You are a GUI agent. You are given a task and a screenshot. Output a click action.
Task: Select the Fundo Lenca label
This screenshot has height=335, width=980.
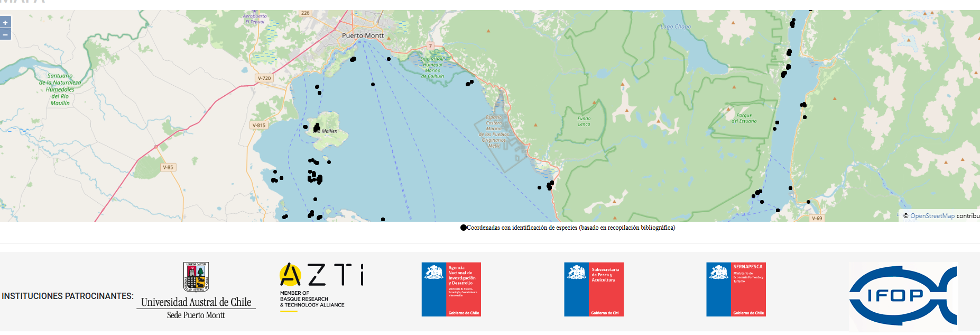click(x=584, y=121)
